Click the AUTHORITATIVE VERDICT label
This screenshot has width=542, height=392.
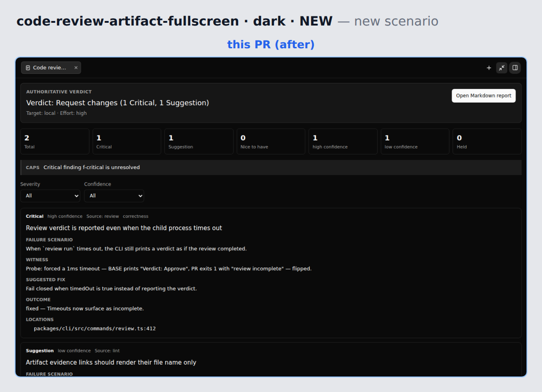tap(59, 92)
